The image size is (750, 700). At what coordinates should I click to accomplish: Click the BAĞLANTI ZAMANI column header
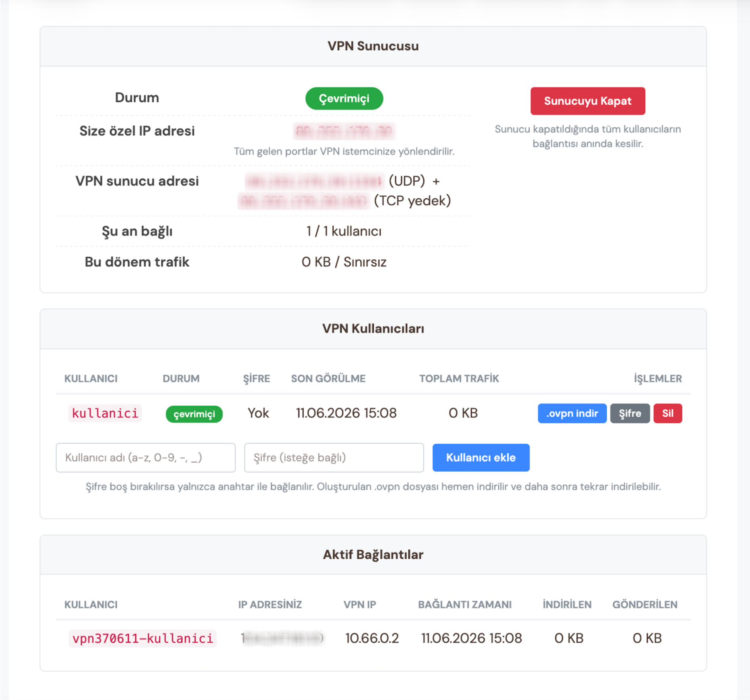pos(465,604)
